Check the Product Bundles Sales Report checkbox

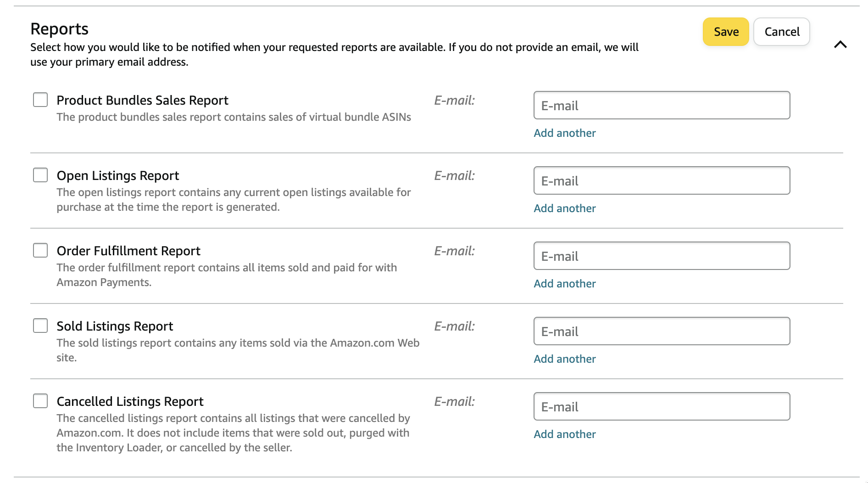40,100
